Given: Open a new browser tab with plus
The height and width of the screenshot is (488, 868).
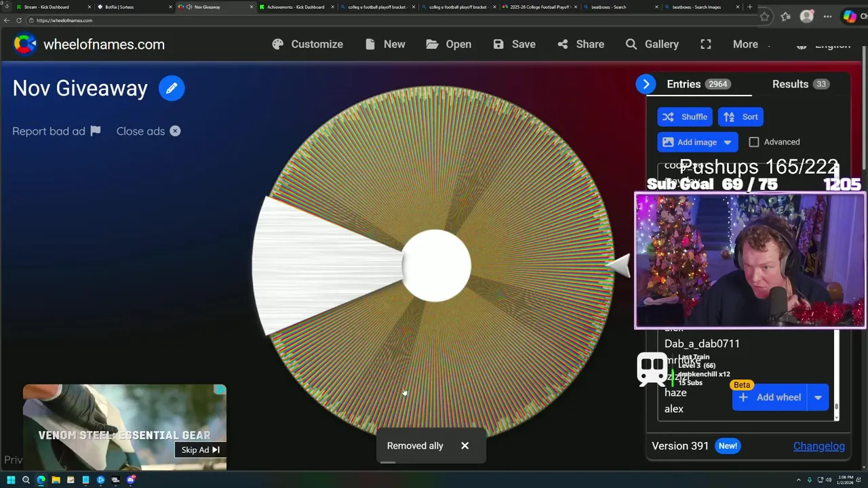Looking at the screenshot, I should coord(749,7).
